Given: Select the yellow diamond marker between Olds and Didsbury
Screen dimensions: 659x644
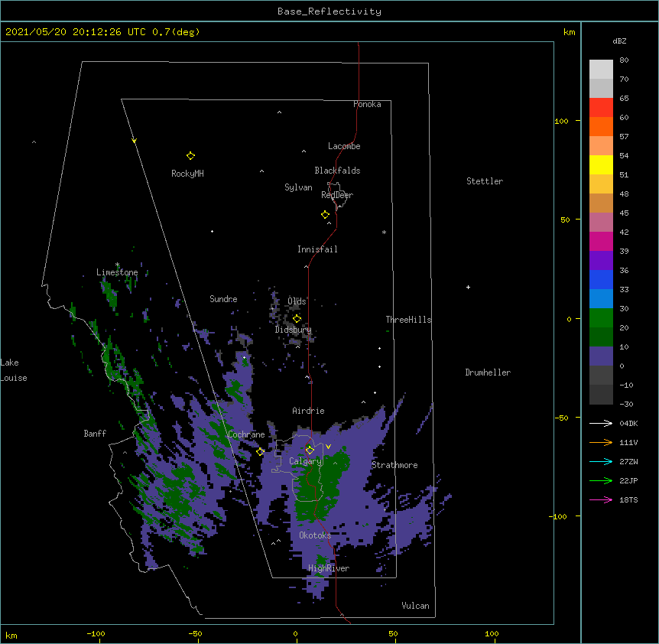Looking at the screenshot, I should pos(297,318).
